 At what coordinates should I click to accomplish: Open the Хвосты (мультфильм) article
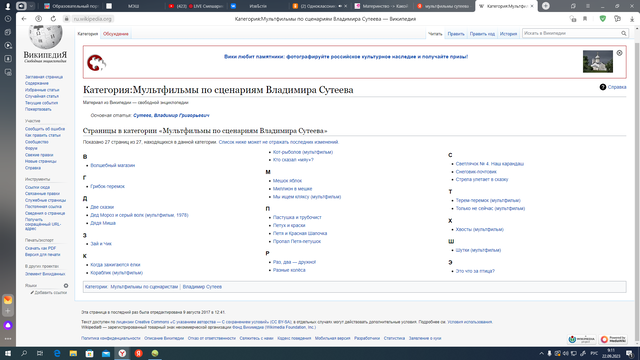click(479, 229)
